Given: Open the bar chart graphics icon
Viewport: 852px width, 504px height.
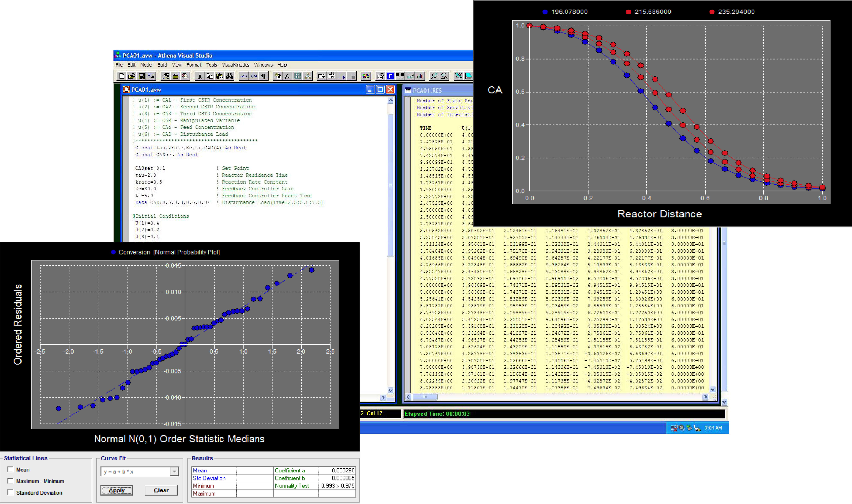Looking at the screenshot, I should coord(420,76).
